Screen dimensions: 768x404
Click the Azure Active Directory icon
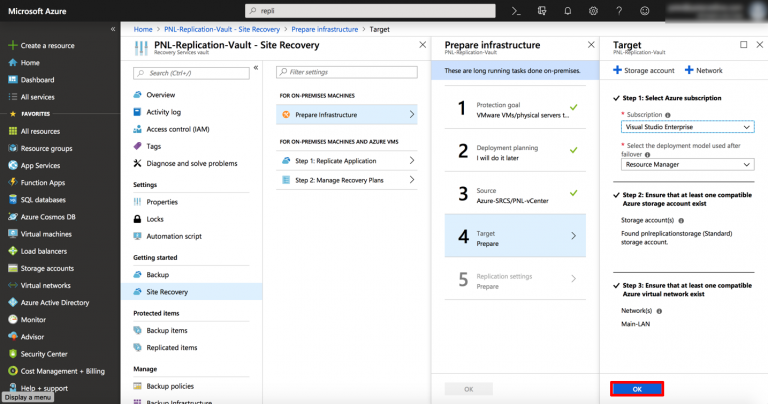(13, 303)
